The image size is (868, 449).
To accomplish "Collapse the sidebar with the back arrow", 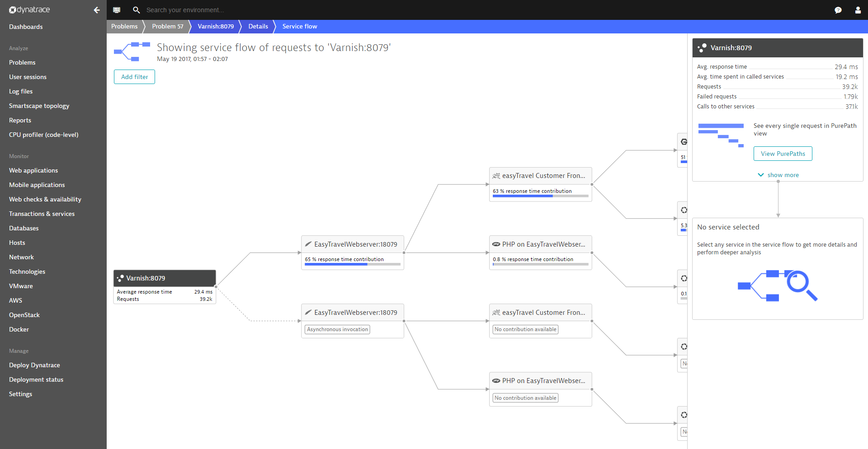I will (x=97, y=10).
